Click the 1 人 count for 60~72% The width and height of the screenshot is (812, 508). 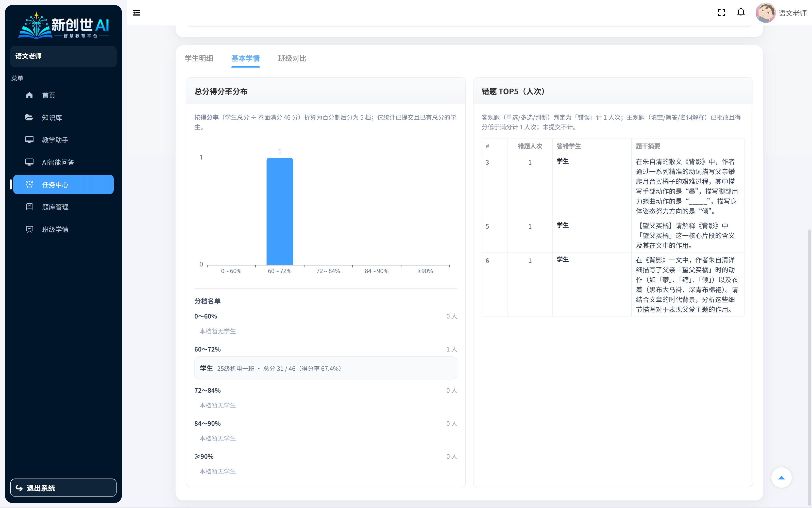(x=451, y=349)
